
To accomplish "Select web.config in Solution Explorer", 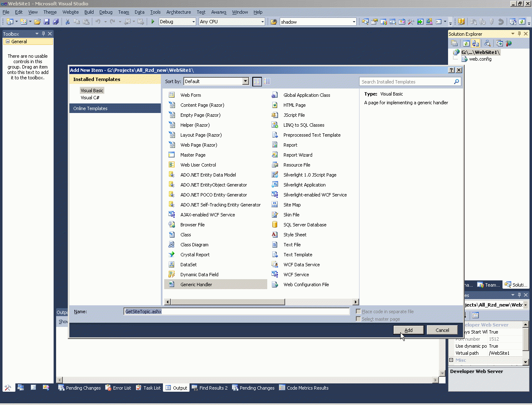I will [x=480, y=59].
